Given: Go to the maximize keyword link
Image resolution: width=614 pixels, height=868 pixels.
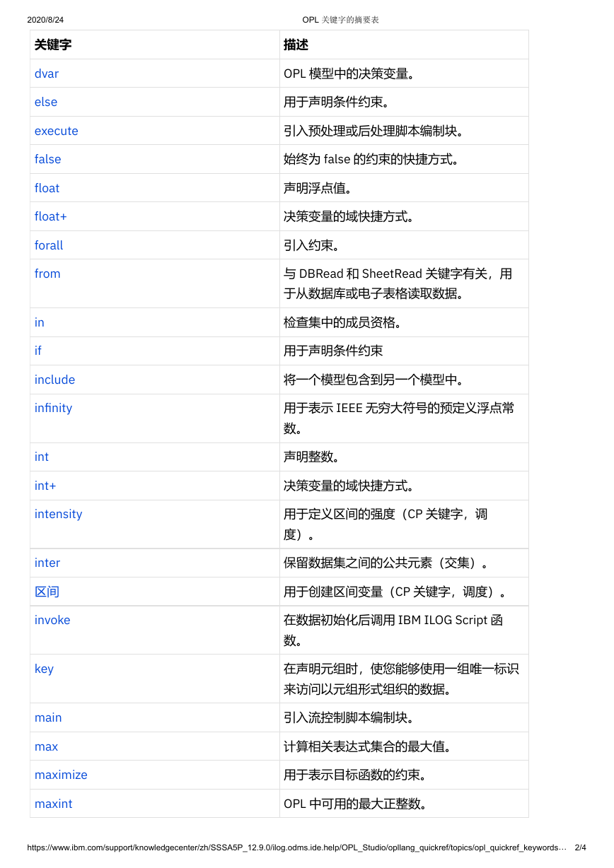Looking at the screenshot, I should [62, 775].
